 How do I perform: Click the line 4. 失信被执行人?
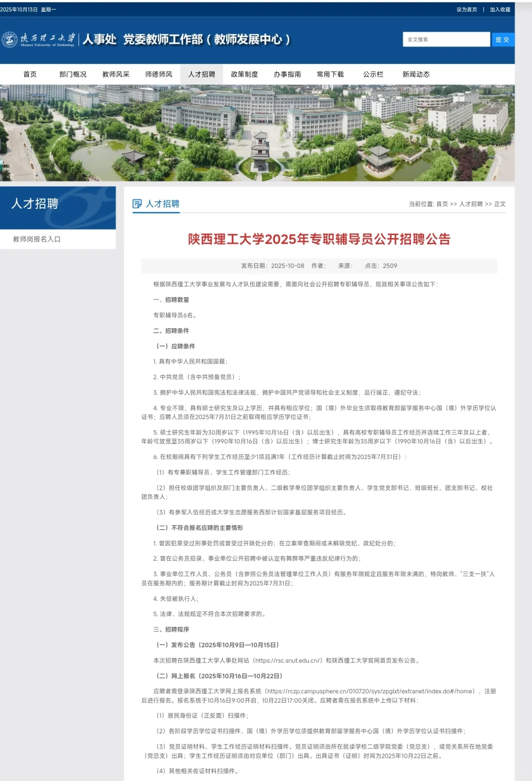pos(176,599)
